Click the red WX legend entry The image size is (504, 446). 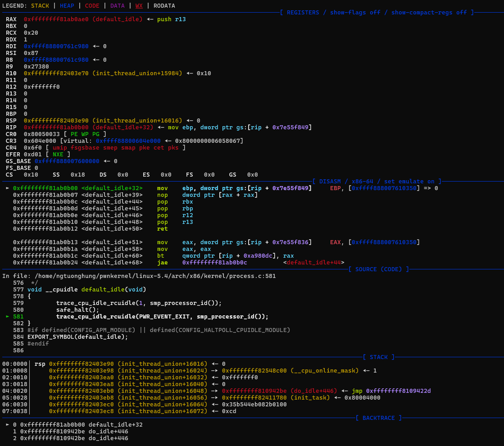pos(139,6)
